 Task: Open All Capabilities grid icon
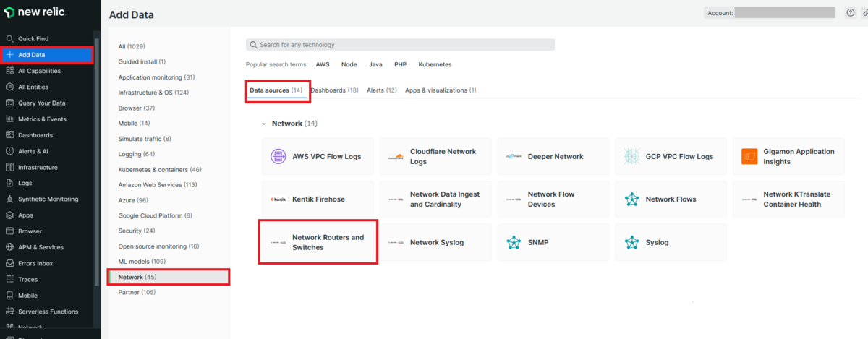9,71
